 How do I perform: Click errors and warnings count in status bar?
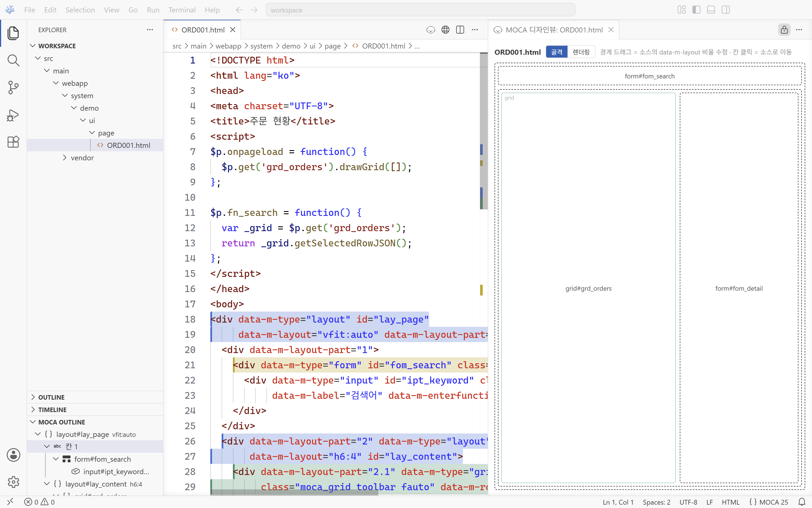click(x=39, y=502)
